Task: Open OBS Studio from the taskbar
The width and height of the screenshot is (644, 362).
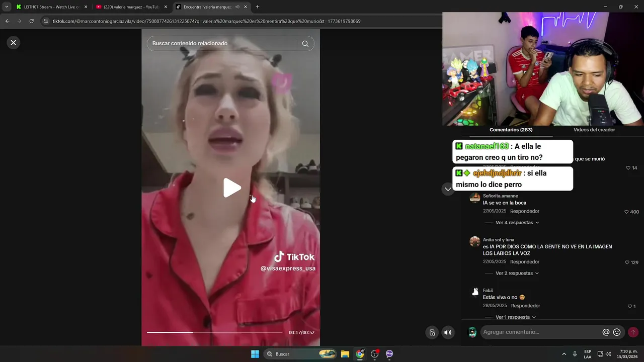Action: (x=374, y=354)
